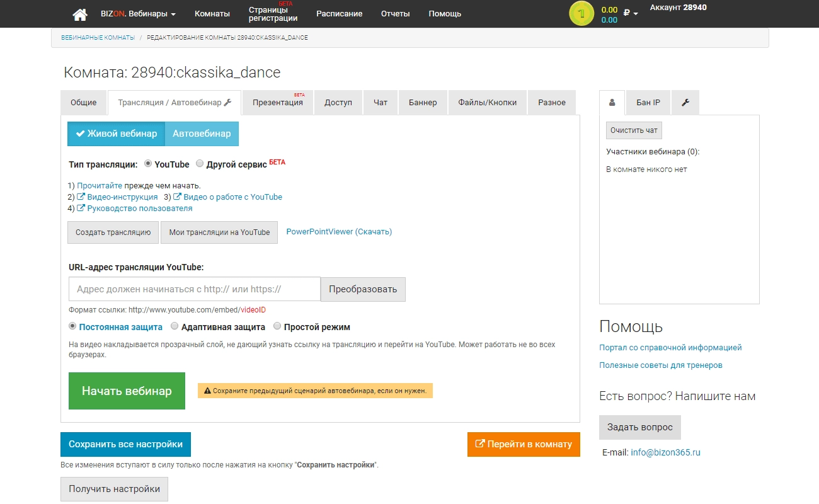Image resolution: width=819 pixels, height=504 pixels.
Task: Open the ruble currency dropdown
Action: [631, 13]
